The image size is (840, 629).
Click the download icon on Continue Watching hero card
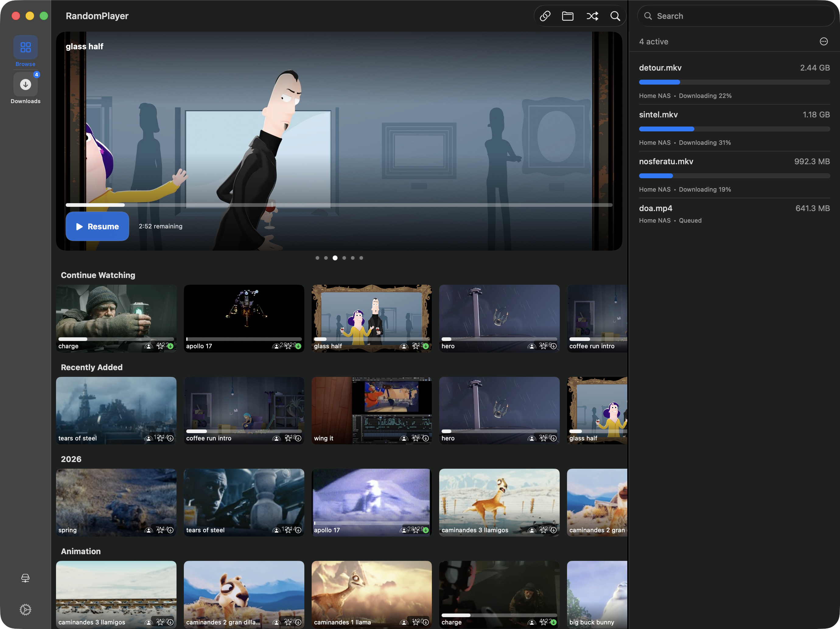pyautogui.click(x=554, y=346)
